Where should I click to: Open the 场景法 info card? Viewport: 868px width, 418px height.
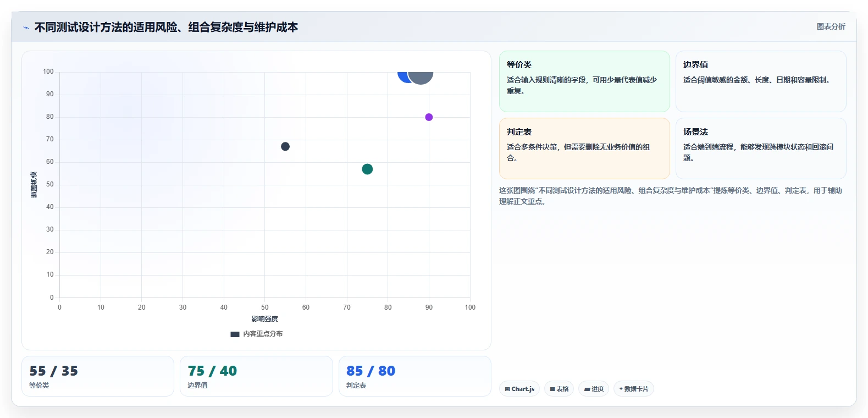coord(761,148)
